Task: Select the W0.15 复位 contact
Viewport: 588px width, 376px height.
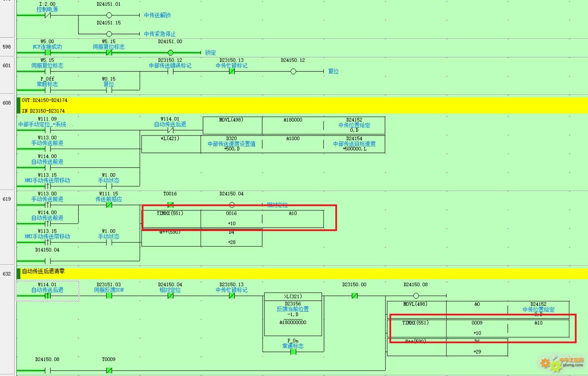Action: [x=109, y=90]
